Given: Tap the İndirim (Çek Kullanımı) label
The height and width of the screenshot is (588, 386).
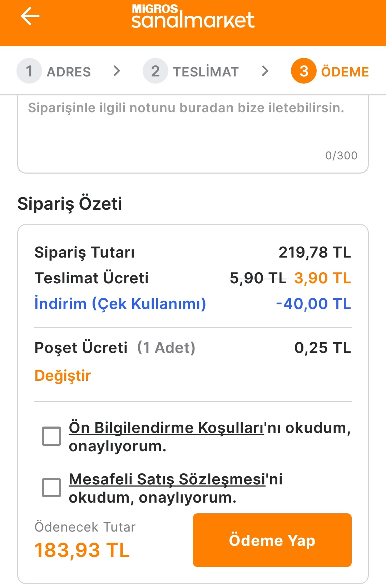Looking at the screenshot, I should (x=120, y=304).
